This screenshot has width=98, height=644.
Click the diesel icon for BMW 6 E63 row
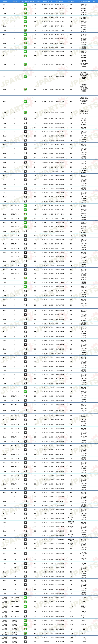[25, 497]
